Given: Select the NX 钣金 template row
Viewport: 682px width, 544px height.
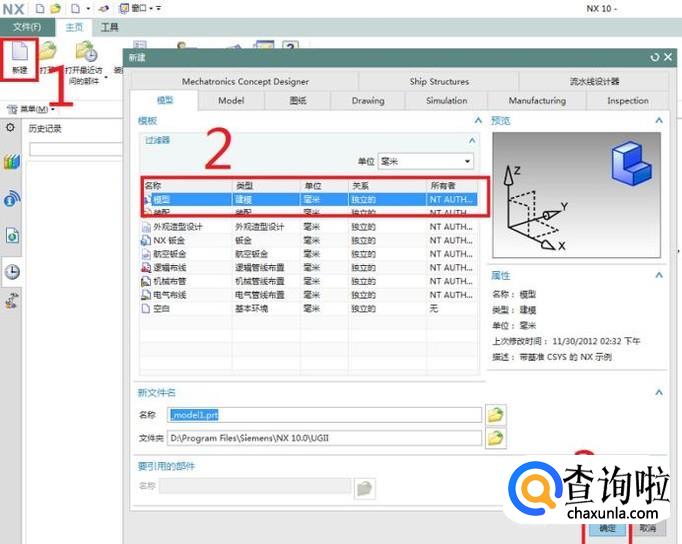Looking at the screenshot, I should pyautogui.click(x=310, y=240).
